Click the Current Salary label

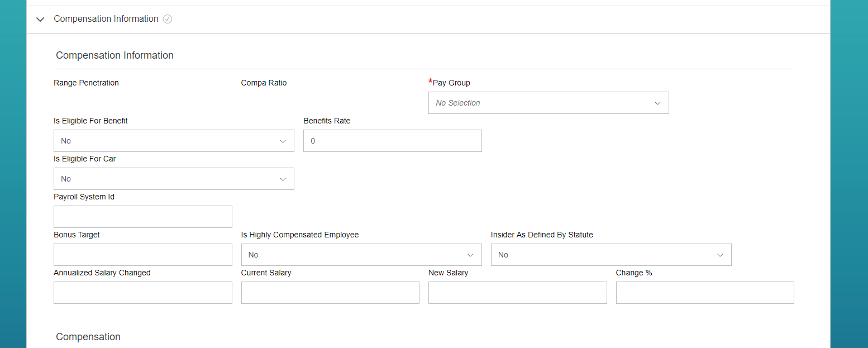click(266, 273)
